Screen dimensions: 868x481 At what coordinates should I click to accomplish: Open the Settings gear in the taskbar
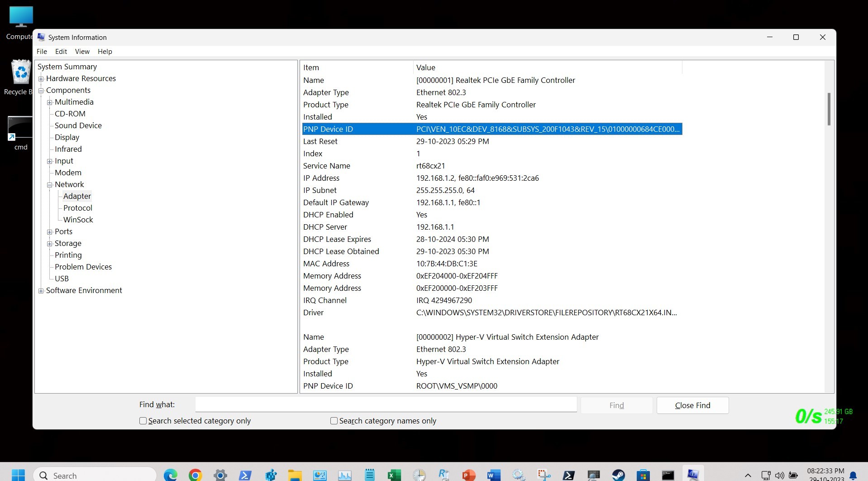coord(220,475)
